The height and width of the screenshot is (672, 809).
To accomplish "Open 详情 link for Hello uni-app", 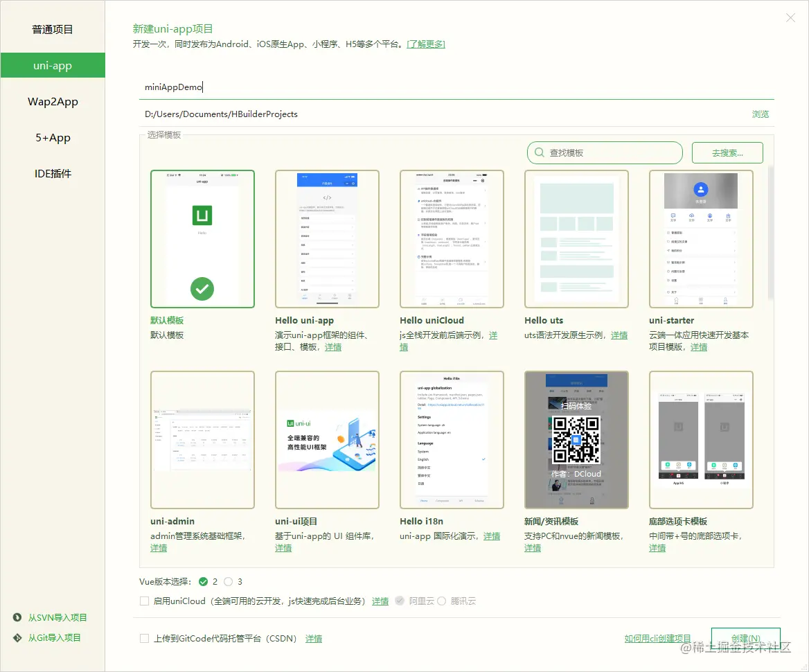I will [332, 347].
